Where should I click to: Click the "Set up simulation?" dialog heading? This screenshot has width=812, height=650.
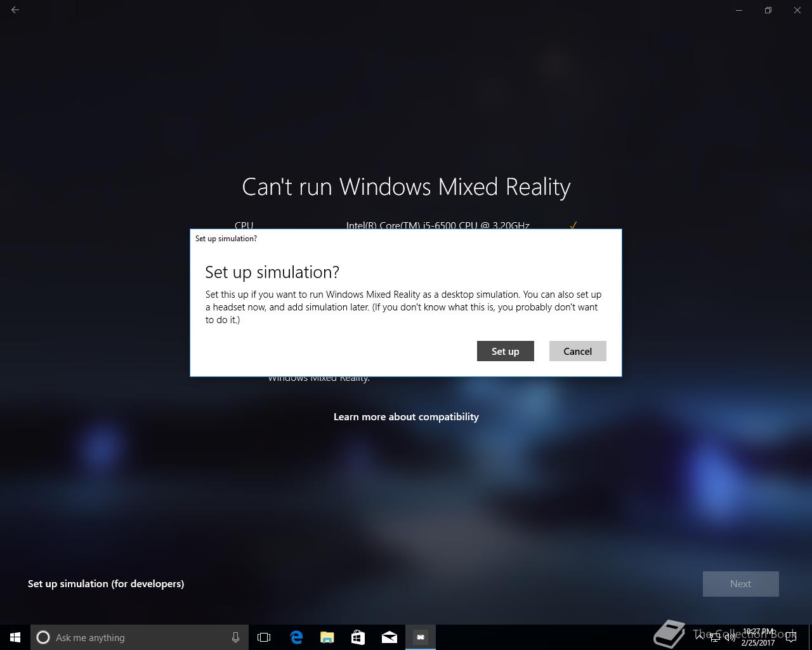pos(272,272)
